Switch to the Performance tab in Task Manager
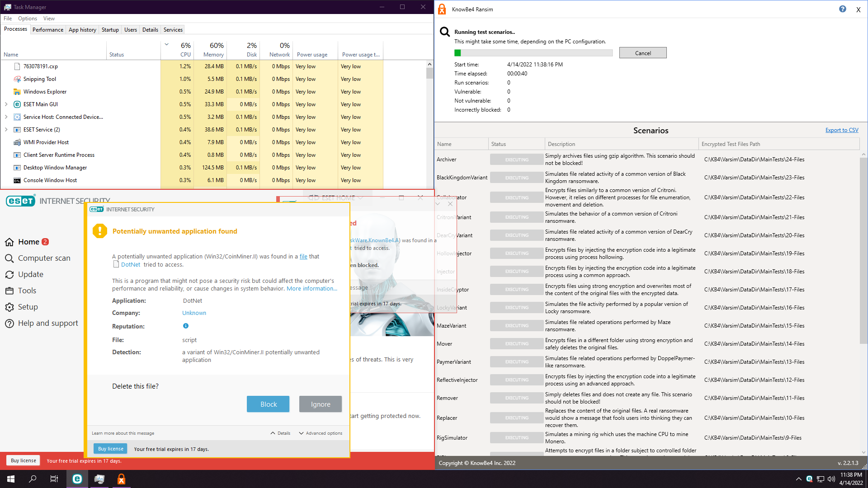Viewport: 868px width, 488px height. (x=48, y=30)
